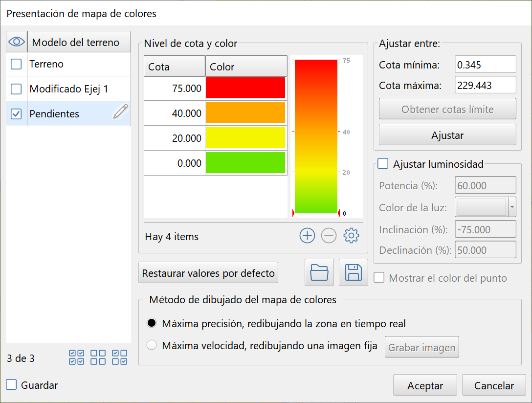Click inside the Cota mínima input field
The width and height of the screenshot is (532, 403).
(x=485, y=64)
